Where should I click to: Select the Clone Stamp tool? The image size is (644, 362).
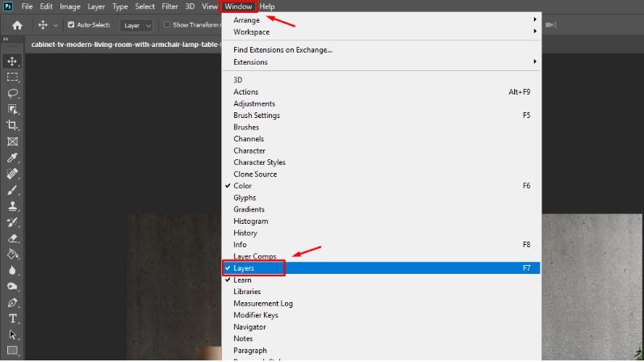(12, 206)
